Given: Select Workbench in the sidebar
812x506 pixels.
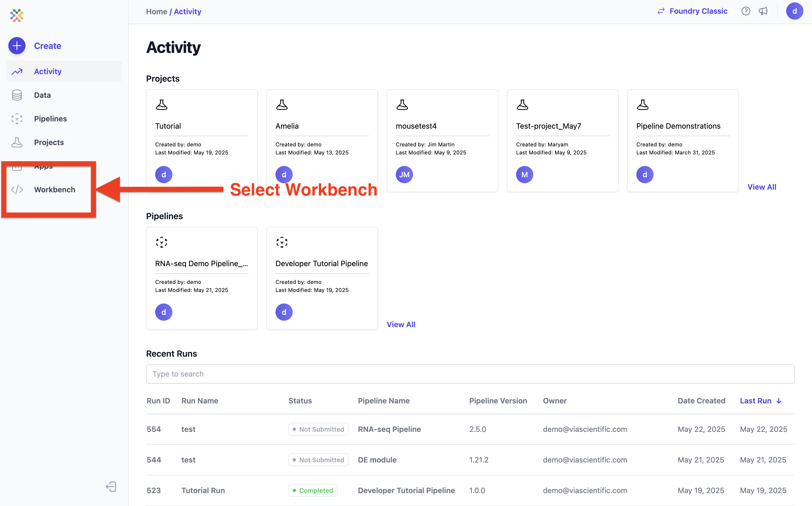Looking at the screenshot, I should point(55,189).
